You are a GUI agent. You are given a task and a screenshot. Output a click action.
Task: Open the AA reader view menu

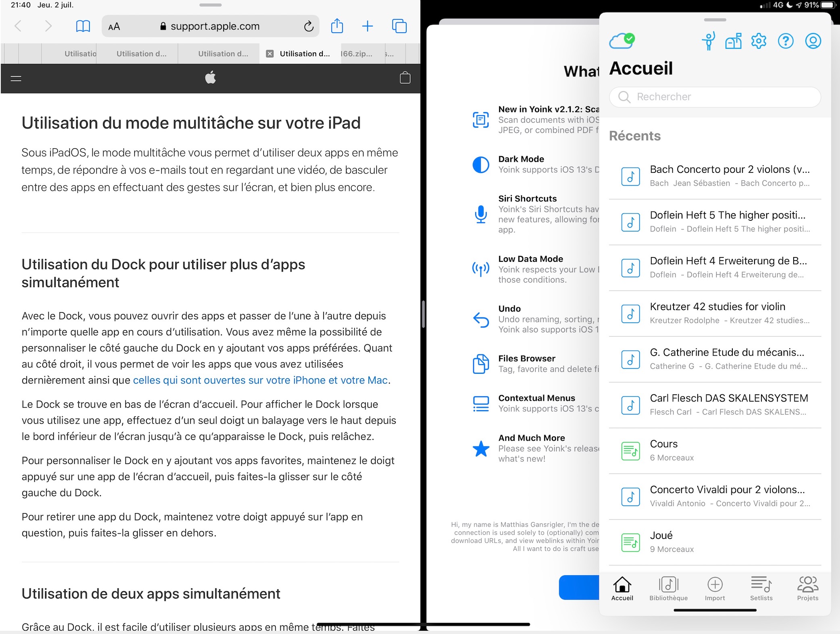[x=114, y=27]
